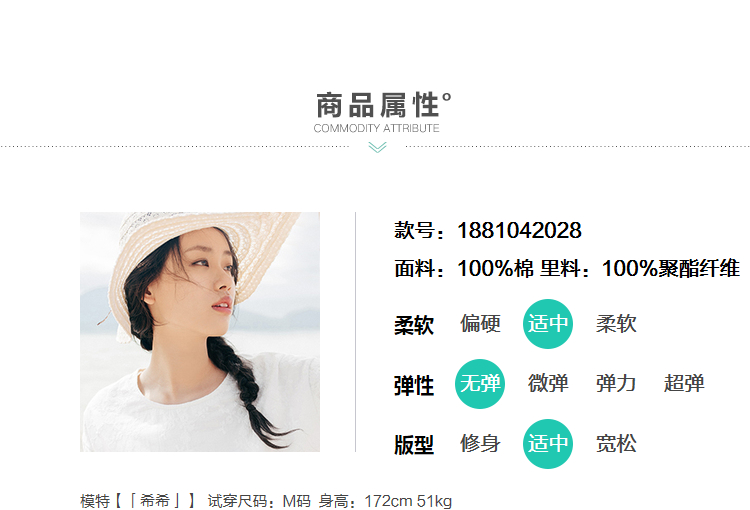
Task: Pick 弹力 elasticity option
Action: 616,384
